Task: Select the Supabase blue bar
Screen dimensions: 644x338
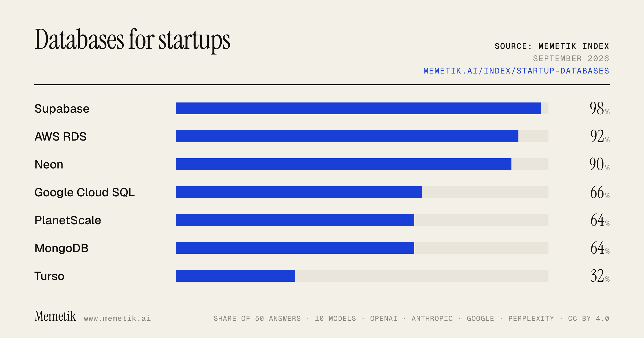Action: pyautogui.click(x=358, y=108)
